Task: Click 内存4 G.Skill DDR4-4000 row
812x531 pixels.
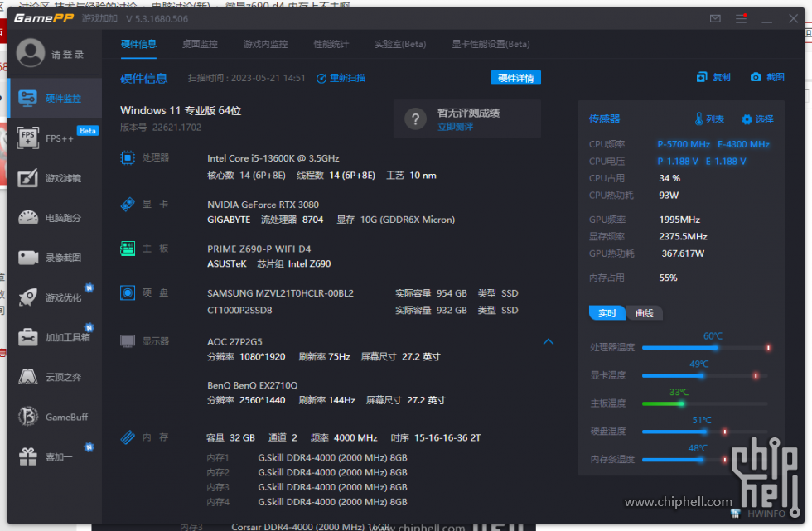Action: [x=307, y=502]
